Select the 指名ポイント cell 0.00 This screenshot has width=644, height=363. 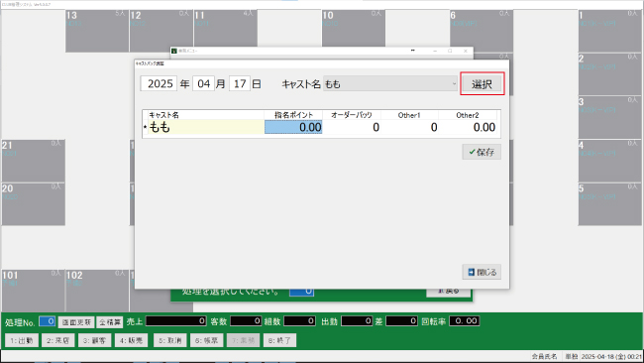(293, 127)
